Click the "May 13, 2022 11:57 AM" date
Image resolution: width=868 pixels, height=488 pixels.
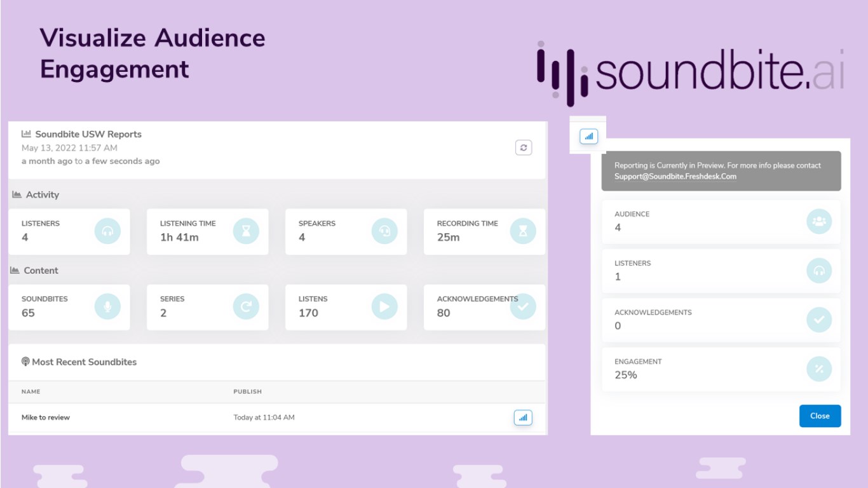pos(69,148)
